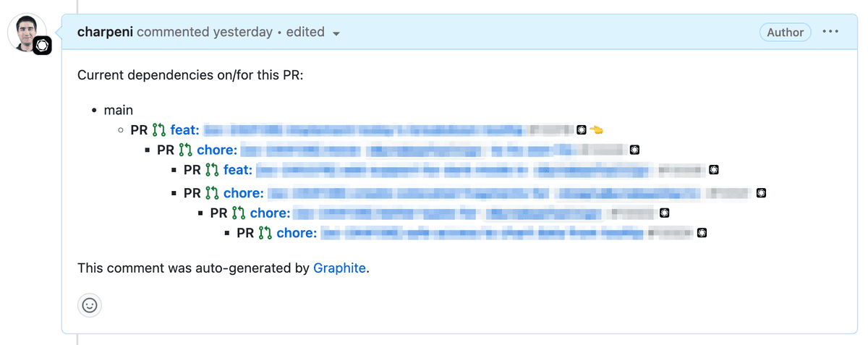Open the first chore: PR link

216,150
